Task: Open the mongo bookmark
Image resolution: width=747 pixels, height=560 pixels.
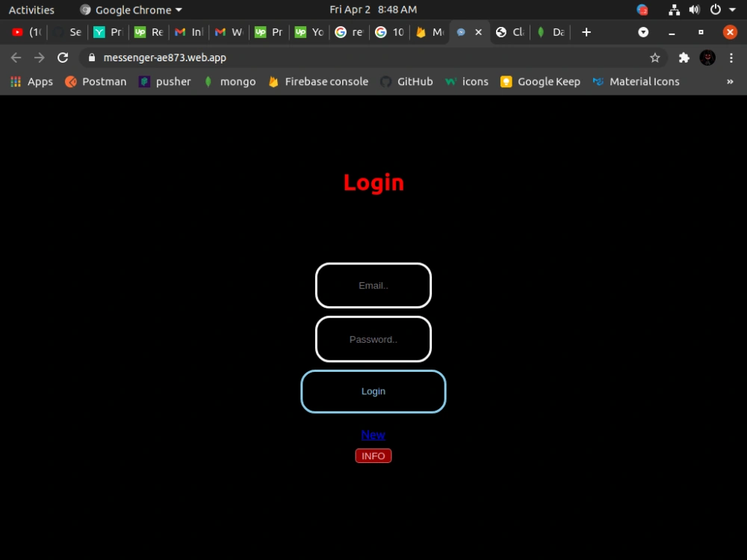Action: 229,81
